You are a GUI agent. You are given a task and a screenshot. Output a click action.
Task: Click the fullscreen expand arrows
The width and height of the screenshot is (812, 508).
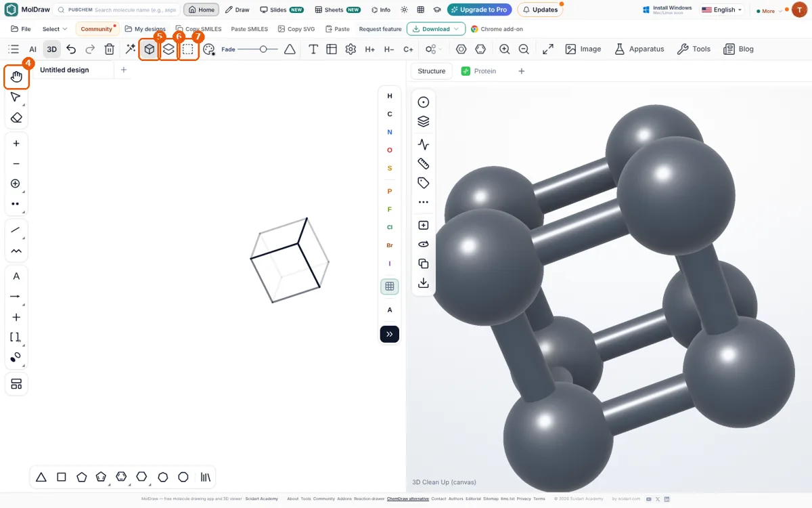tap(548, 49)
